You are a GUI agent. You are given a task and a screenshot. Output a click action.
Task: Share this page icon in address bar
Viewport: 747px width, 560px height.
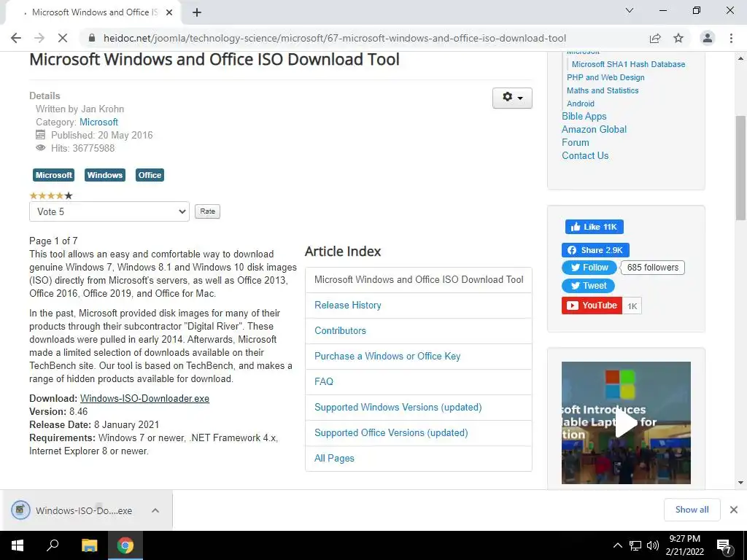655,38
